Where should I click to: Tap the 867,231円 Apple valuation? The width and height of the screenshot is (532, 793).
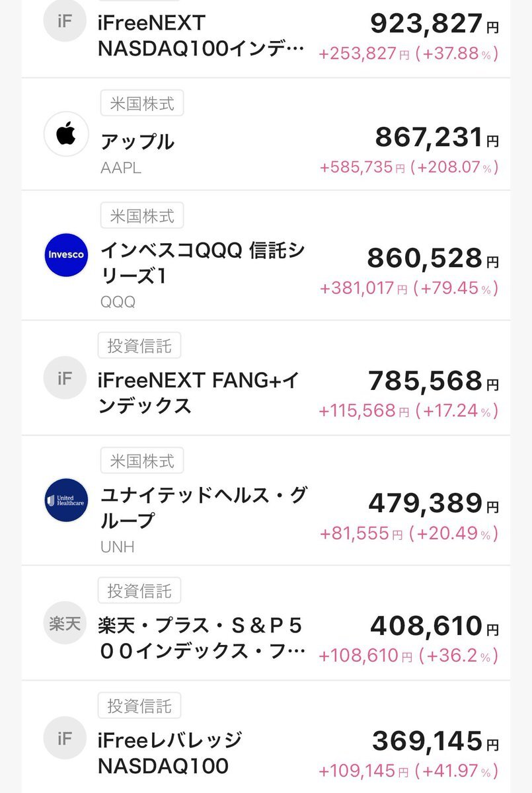tap(436, 138)
